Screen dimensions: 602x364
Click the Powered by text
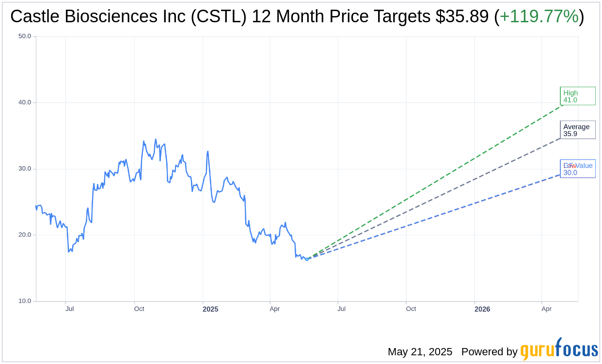pyautogui.click(x=489, y=352)
